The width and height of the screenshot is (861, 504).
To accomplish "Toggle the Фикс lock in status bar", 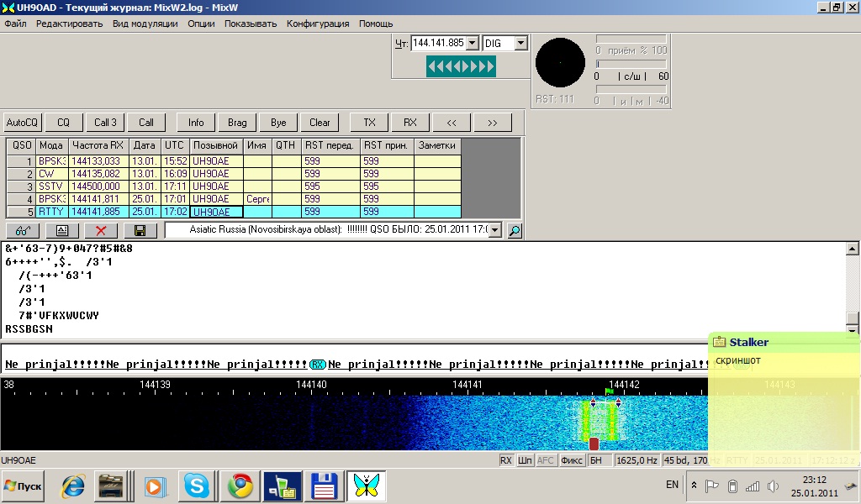I will point(572,460).
